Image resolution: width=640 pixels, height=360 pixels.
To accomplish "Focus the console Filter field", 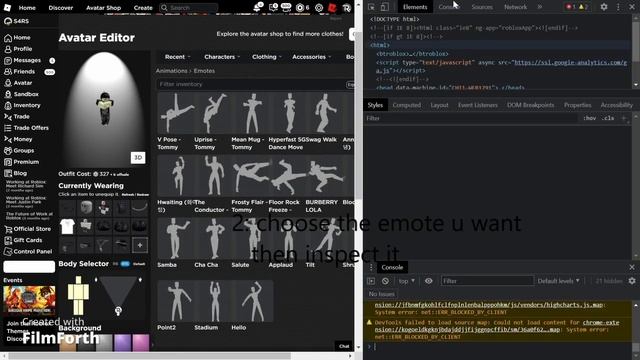I will click(x=487, y=281).
